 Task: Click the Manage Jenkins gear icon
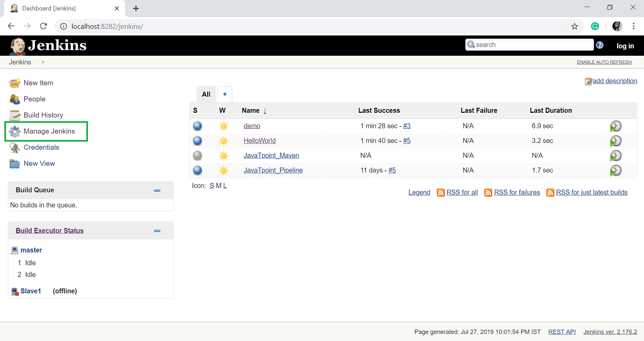click(14, 131)
